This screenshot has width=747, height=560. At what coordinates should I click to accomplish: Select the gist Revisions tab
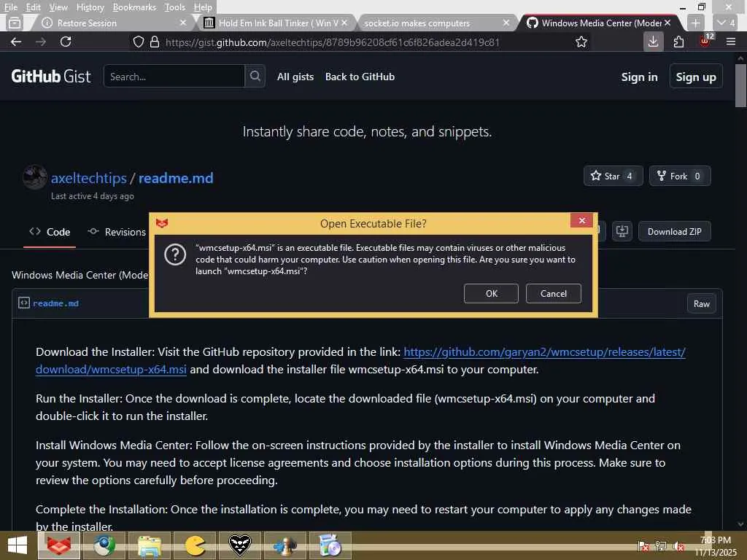click(117, 232)
